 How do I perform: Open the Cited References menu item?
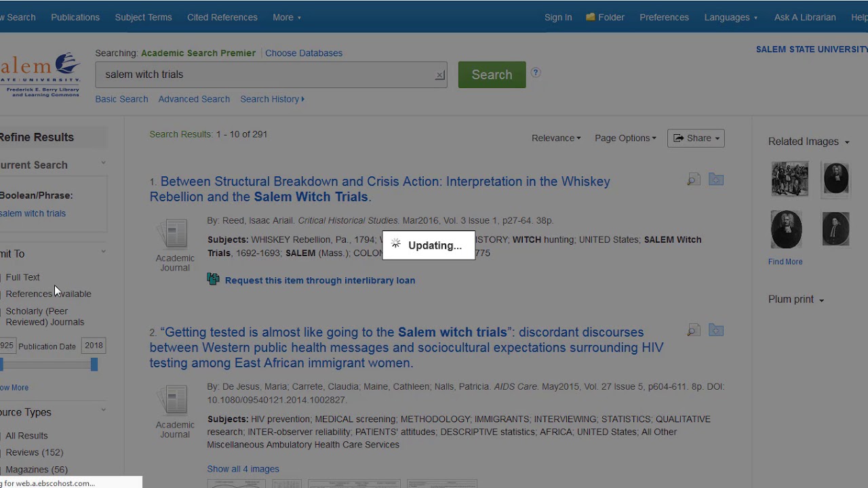tap(222, 17)
